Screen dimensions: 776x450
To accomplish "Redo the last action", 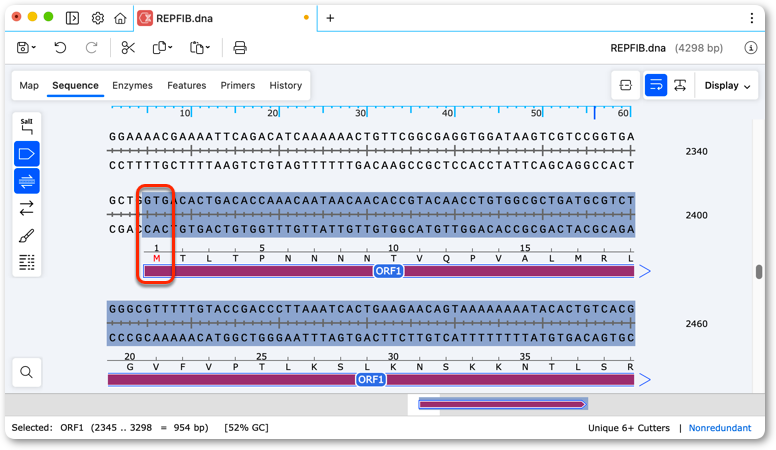I will (92, 48).
